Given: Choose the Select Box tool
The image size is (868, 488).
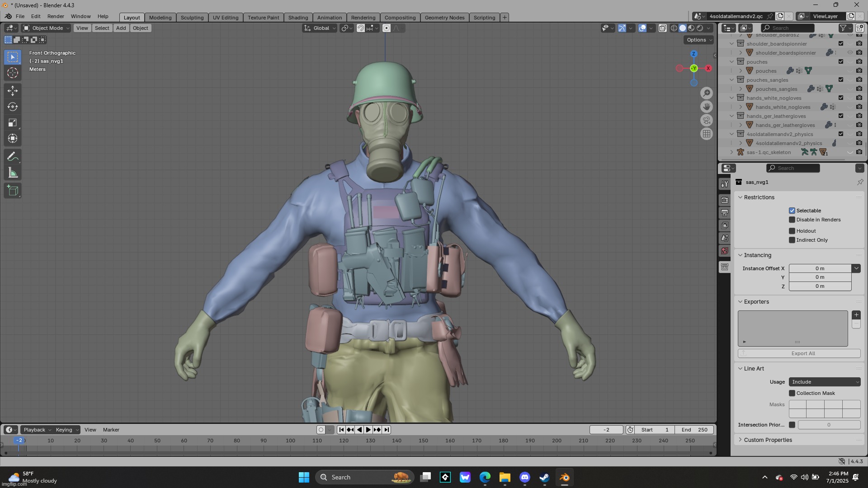Looking at the screenshot, I should [x=13, y=57].
